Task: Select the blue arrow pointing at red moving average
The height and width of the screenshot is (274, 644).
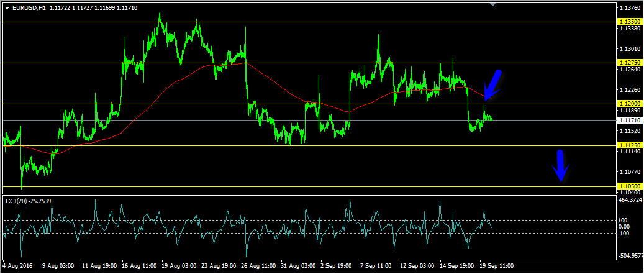Action: pyautogui.click(x=491, y=86)
